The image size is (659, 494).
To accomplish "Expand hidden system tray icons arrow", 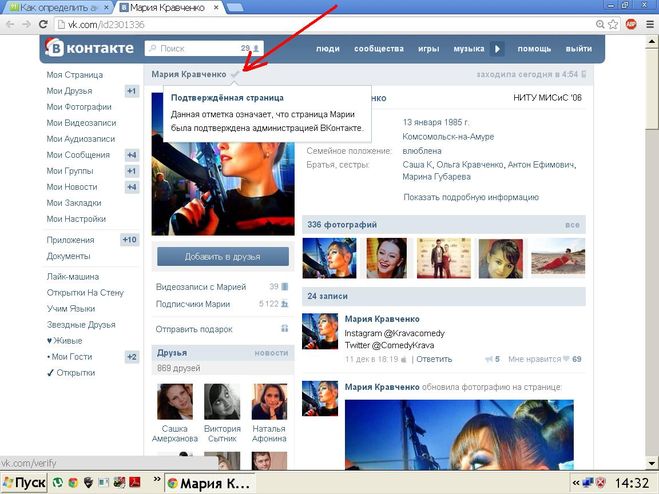I will 576,483.
